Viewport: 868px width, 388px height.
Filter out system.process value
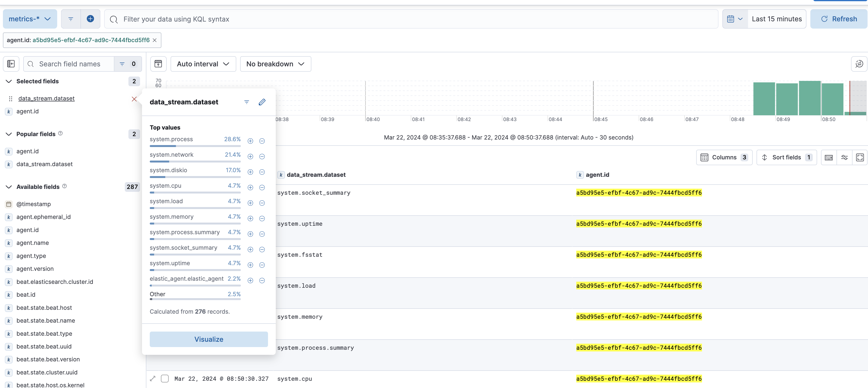click(262, 141)
